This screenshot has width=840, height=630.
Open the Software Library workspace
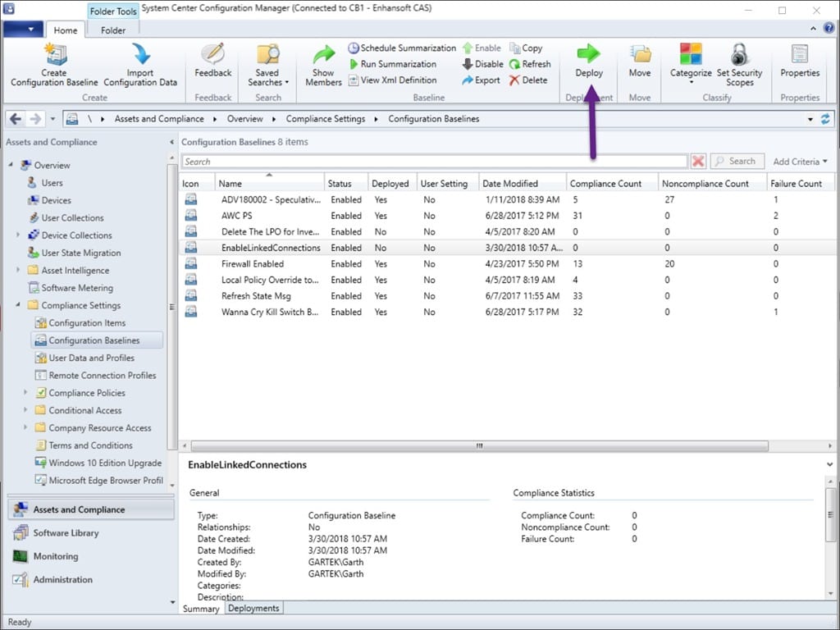[91, 533]
